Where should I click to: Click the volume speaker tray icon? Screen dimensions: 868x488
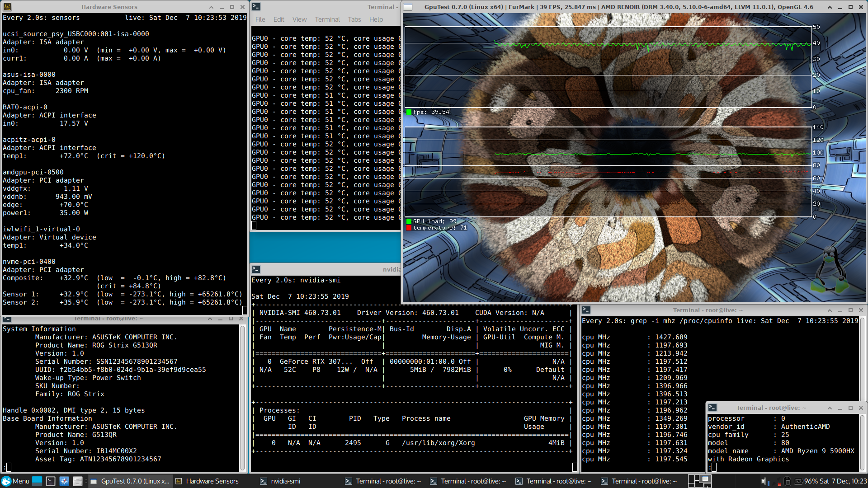coord(764,481)
